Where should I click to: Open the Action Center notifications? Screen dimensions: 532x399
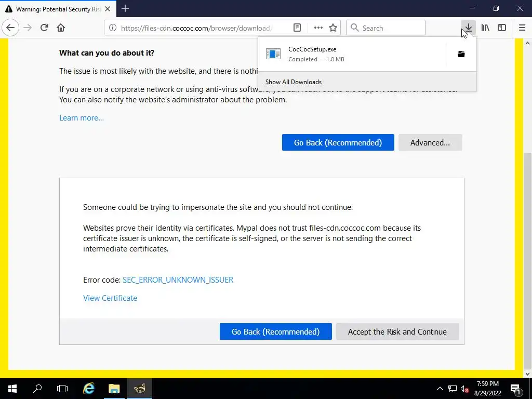pos(515,389)
